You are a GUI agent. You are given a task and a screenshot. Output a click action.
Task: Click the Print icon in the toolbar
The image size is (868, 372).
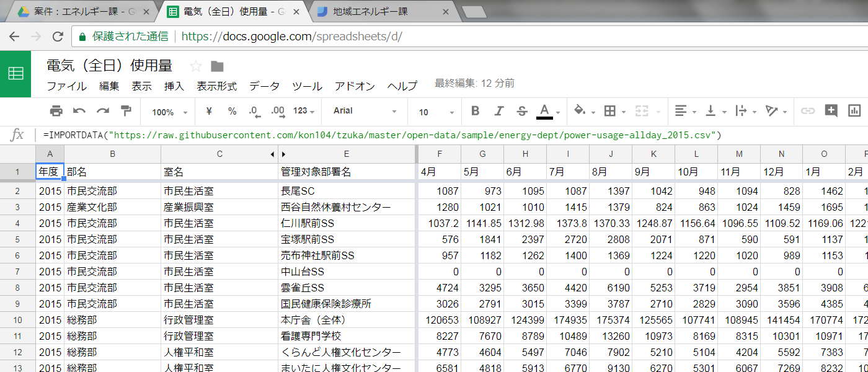coord(56,112)
